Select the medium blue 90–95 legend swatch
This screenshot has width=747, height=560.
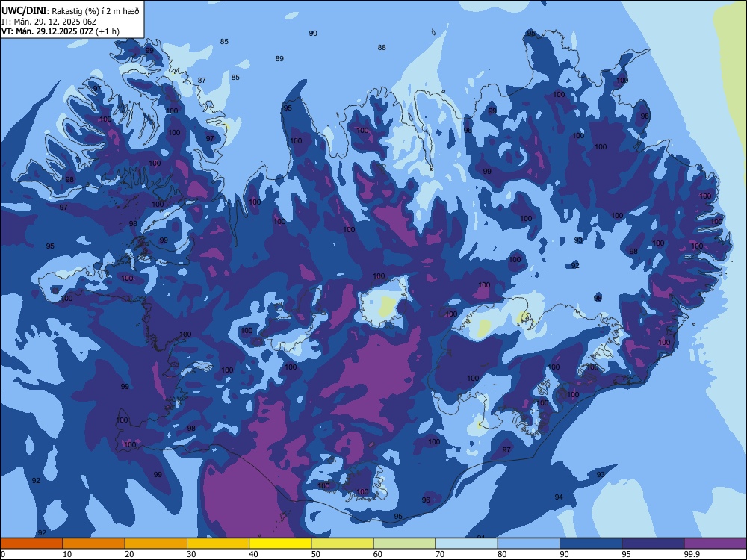pyautogui.click(x=591, y=544)
